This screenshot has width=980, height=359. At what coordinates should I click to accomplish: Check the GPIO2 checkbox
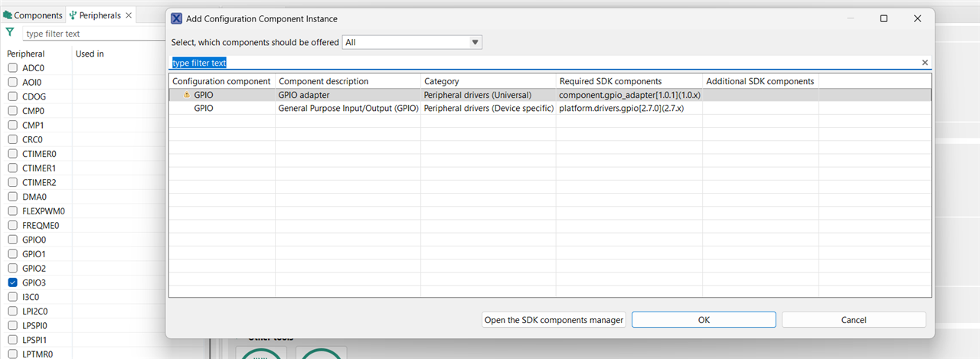click(x=12, y=269)
